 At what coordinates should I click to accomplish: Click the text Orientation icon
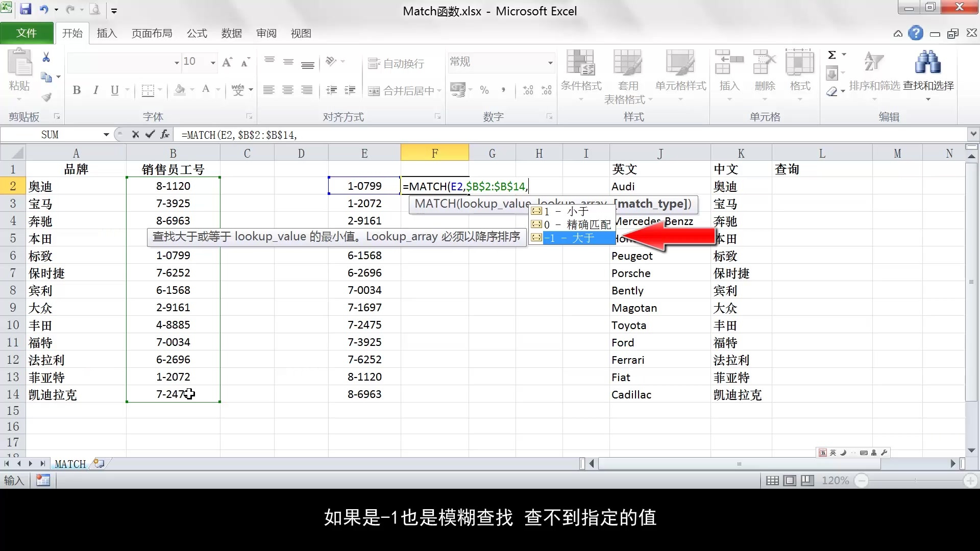tap(331, 62)
